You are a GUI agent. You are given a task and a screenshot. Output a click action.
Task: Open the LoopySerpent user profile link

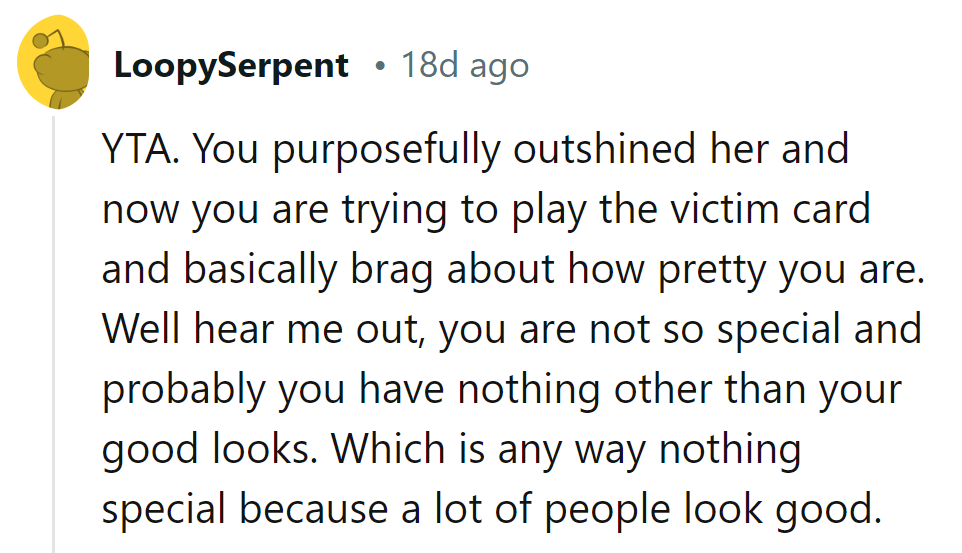[231, 66]
